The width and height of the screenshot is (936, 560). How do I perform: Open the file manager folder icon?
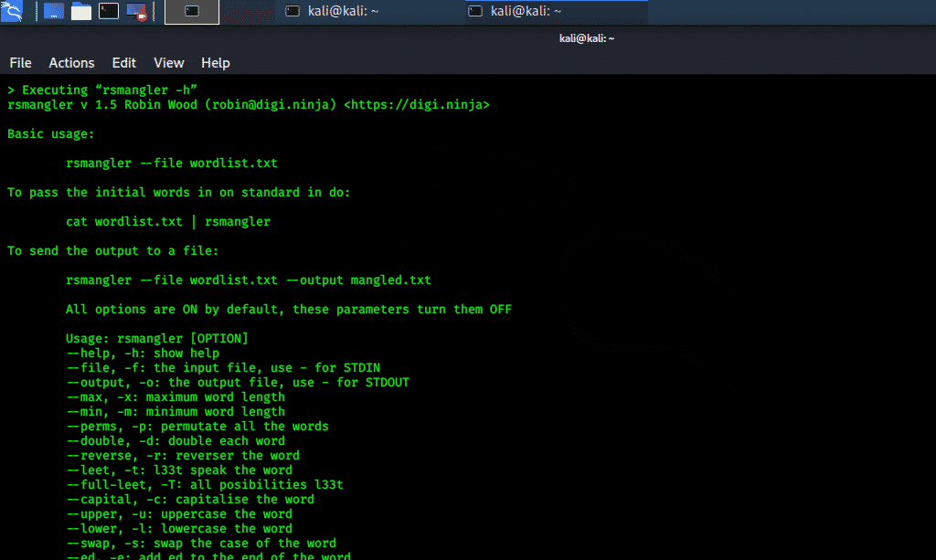(81, 11)
